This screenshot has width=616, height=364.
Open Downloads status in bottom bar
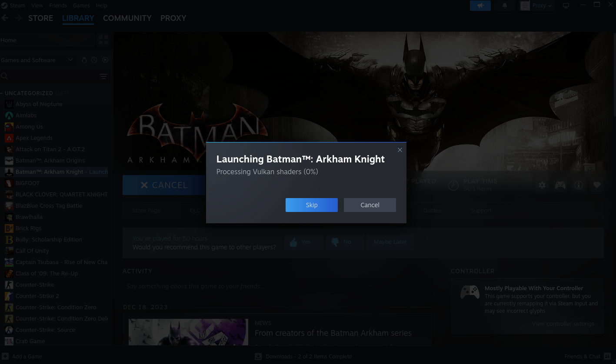click(x=303, y=357)
